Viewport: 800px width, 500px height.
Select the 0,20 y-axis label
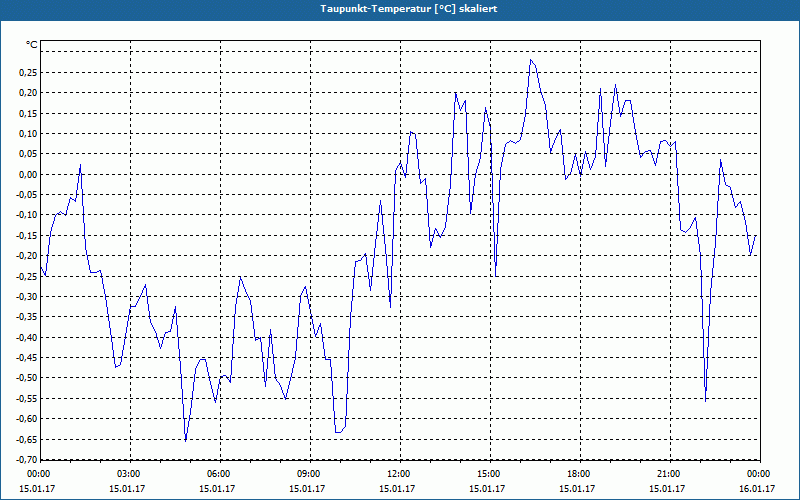(x=29, y=93)
